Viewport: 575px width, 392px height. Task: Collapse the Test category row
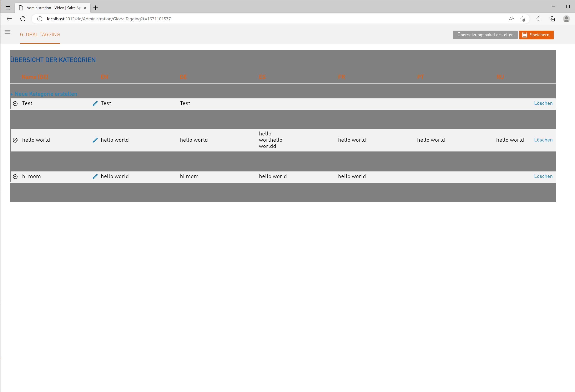(x=15, y=104)
